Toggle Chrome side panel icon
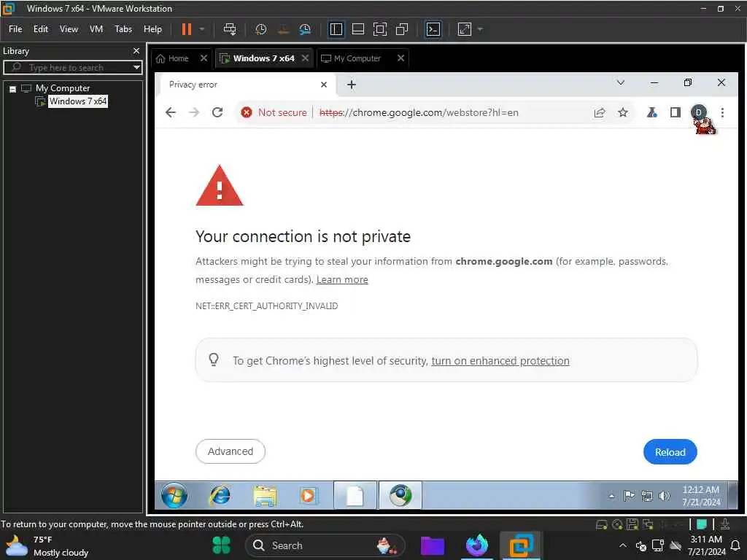747x560 pixels. (x=675, y=112)
